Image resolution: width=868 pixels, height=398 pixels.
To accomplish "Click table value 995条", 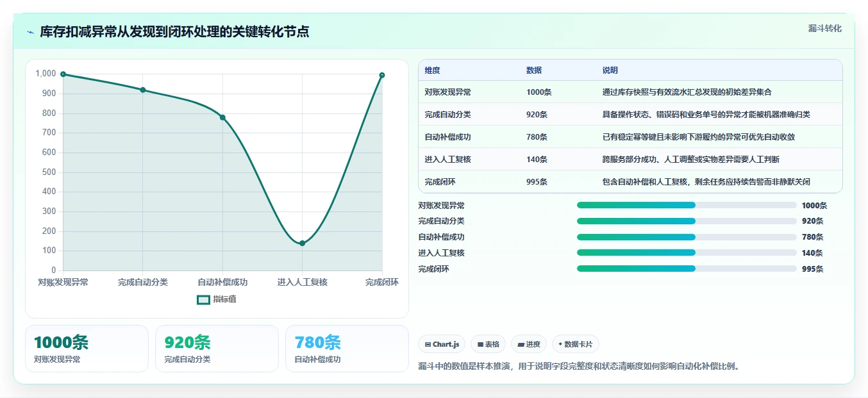I will point(537,182).
